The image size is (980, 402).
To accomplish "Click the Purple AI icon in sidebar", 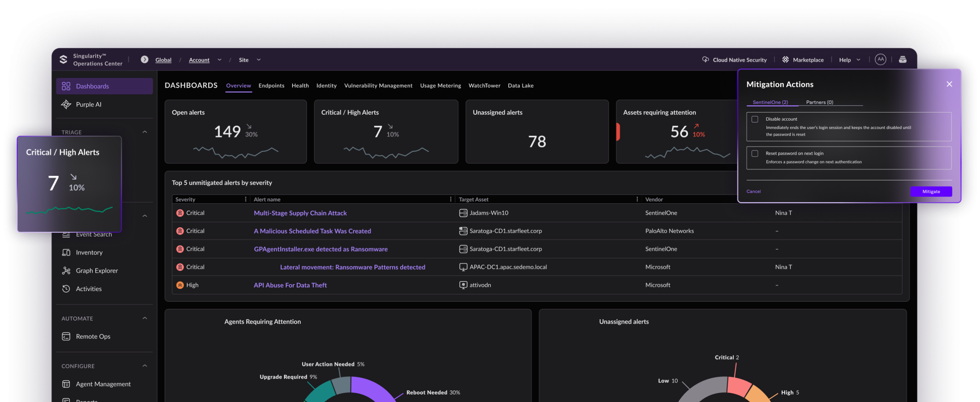I will tap(66, 104).
